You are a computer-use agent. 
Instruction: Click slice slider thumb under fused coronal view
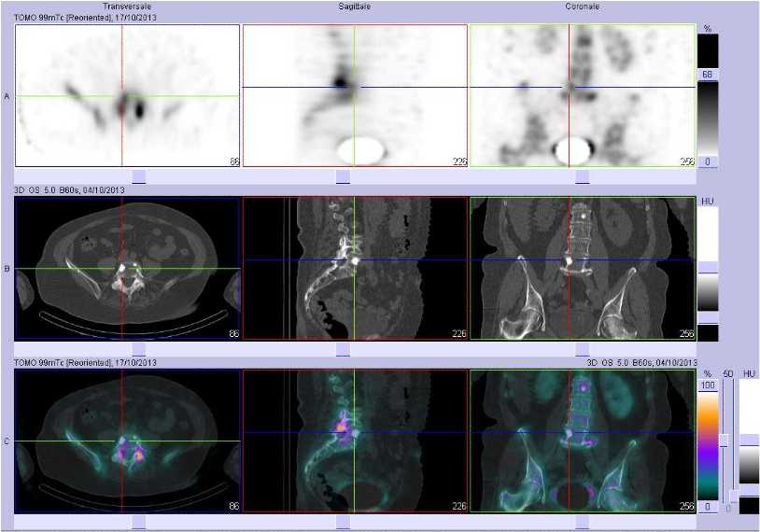[582, 522]
